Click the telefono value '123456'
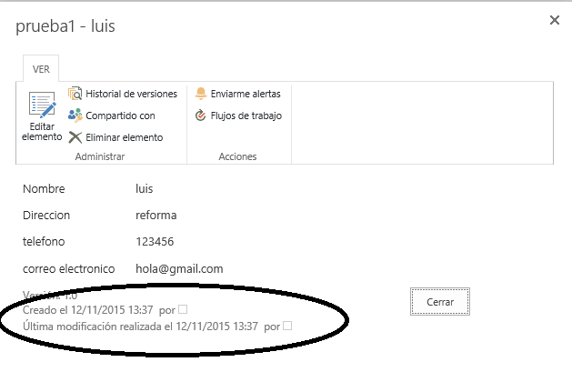The height and width of the screenshot is (392, 572). pos(155,242)
